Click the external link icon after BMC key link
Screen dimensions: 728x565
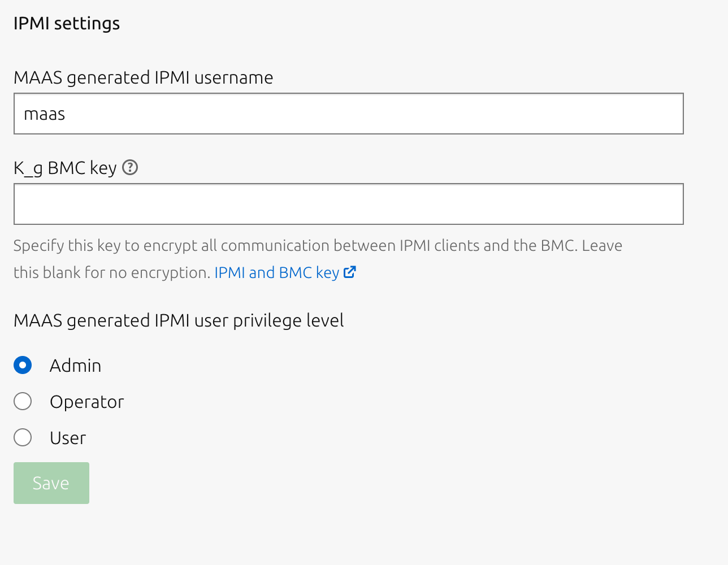point(350,272)
